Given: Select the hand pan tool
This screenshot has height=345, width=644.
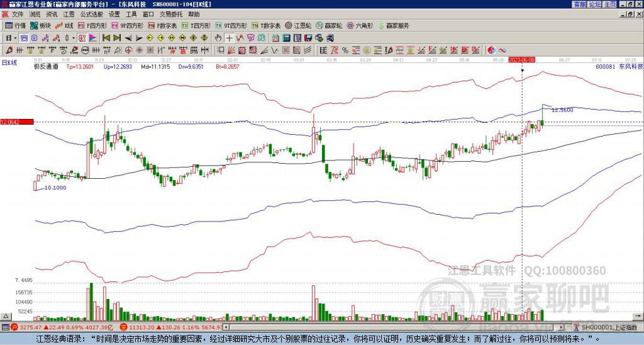Looking at the screenshot, I should (x=218, y=38).
